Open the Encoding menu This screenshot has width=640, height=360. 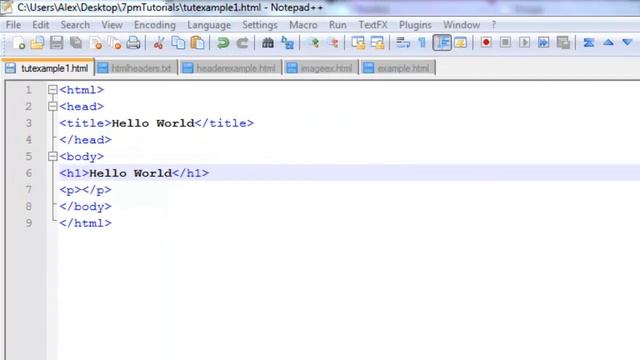click(x=155, y=25)
